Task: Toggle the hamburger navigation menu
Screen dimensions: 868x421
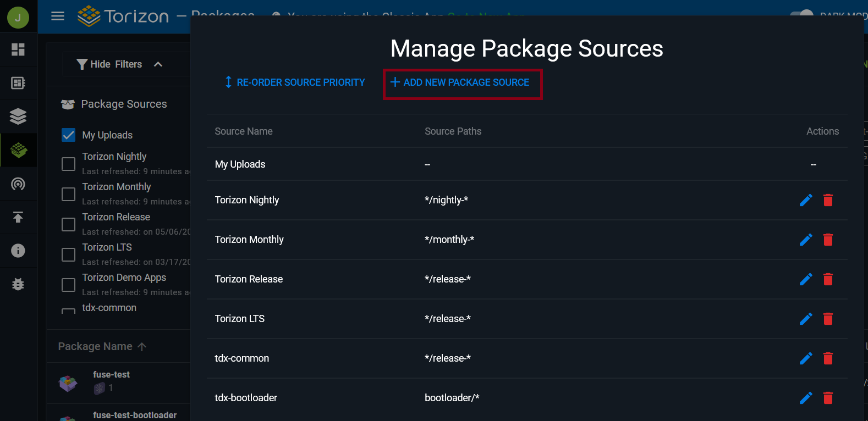Action: pos(58,16)
